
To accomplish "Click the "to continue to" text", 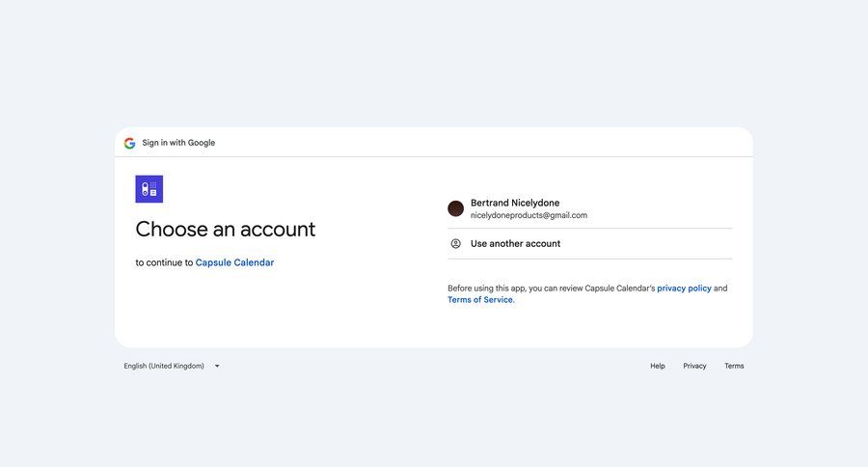I will pos(164,262).
